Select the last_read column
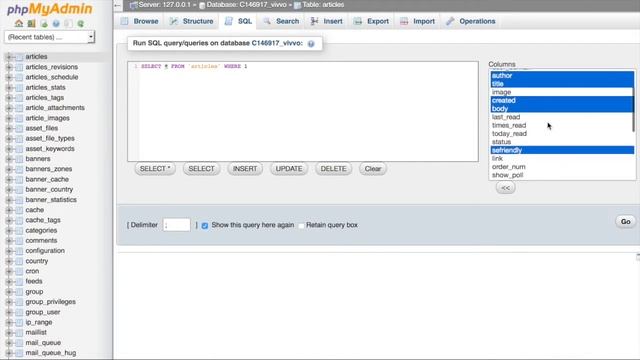The image size is (640, 360). [561, 117]
